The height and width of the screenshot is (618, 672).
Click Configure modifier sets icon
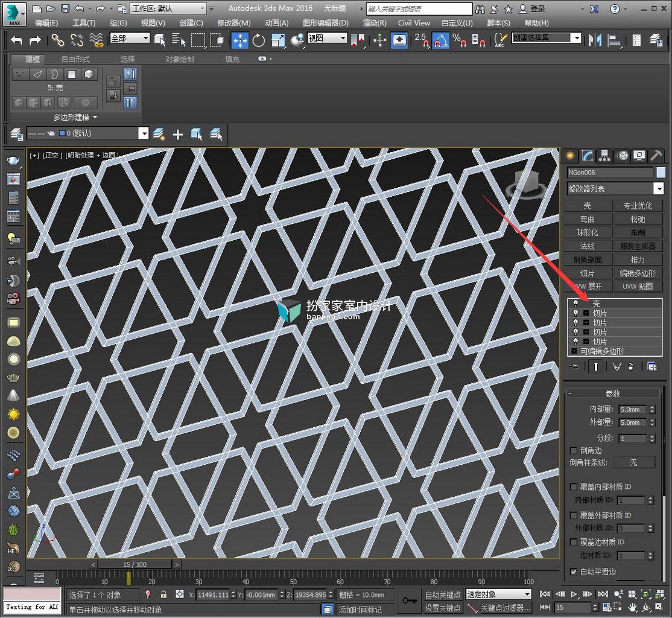coord(652,366)
